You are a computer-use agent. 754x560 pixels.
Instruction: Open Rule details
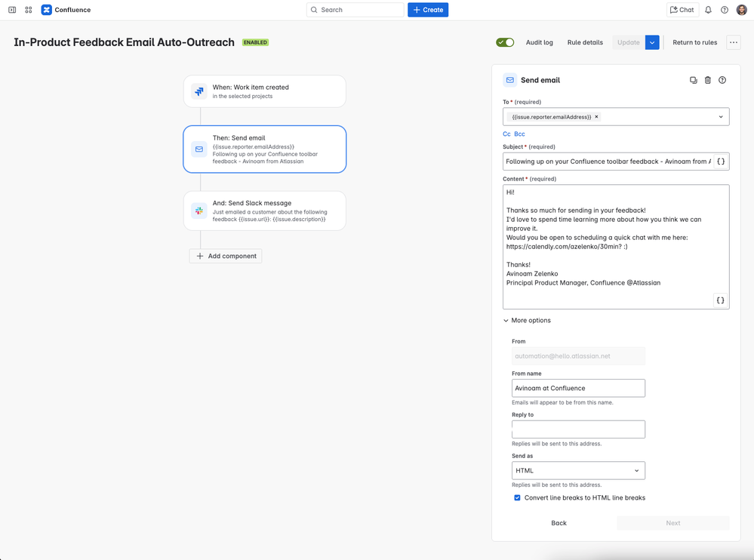click(585, 42)
